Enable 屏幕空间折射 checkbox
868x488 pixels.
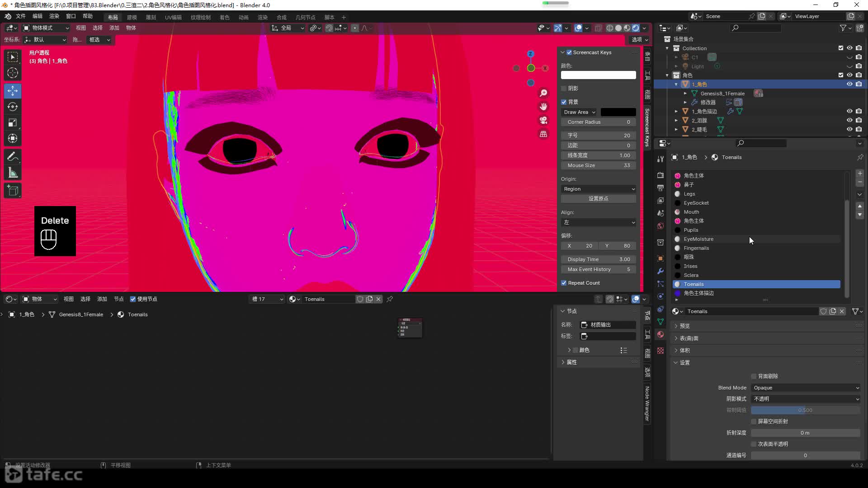pyautogui.click(x=754, y=422)
